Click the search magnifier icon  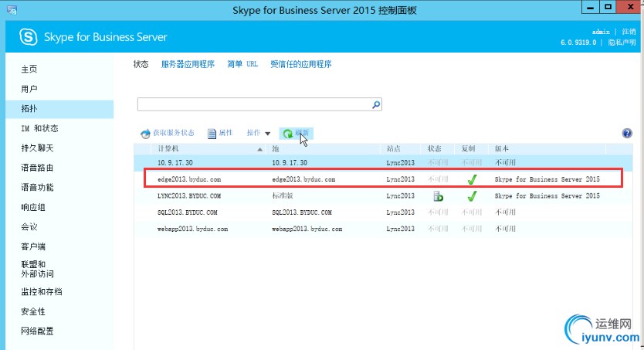(376, 104)
